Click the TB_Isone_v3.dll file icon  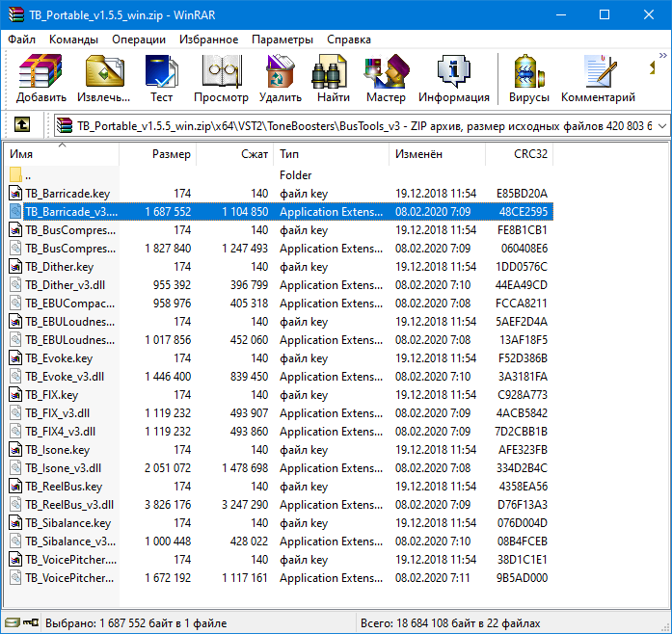click(15, 467)
